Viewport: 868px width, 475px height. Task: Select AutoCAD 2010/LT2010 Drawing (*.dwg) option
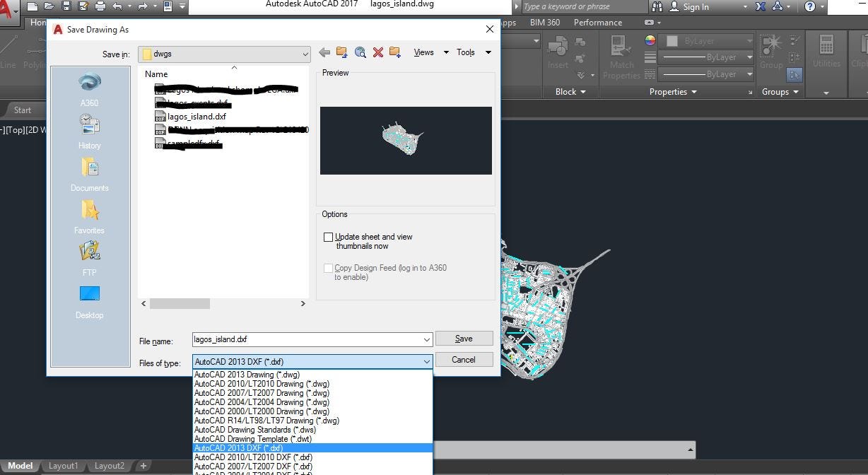(x=312, y=384)
